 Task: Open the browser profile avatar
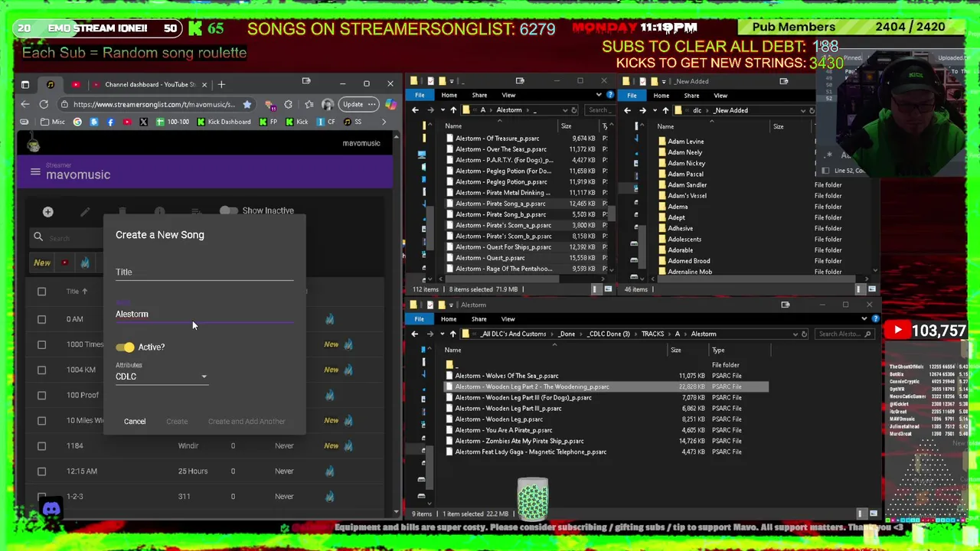tap(328, 104)
